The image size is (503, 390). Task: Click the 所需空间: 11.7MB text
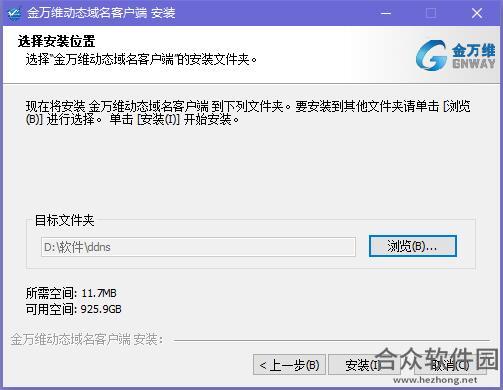[71, 293]
